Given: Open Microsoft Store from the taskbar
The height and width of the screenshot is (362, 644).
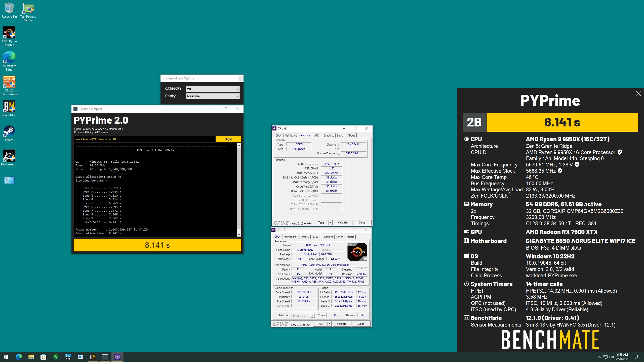Looking at the screenshot, I should 43,357.
